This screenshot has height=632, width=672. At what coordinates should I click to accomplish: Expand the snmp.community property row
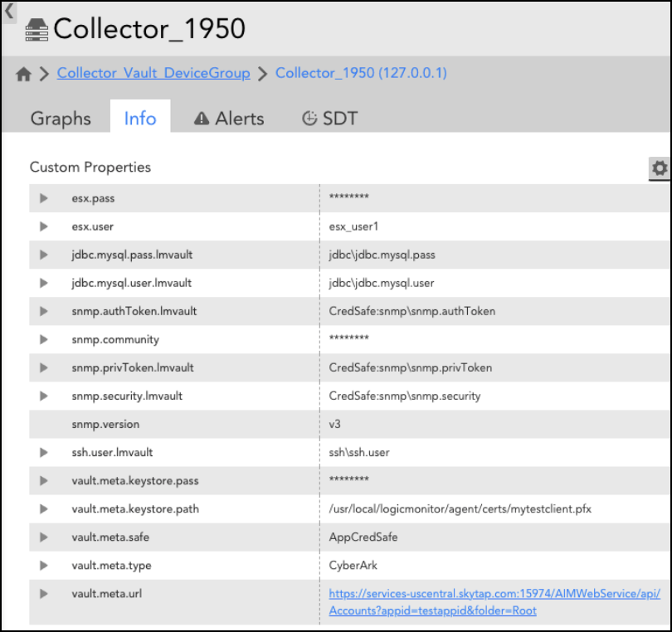(44, 339)
